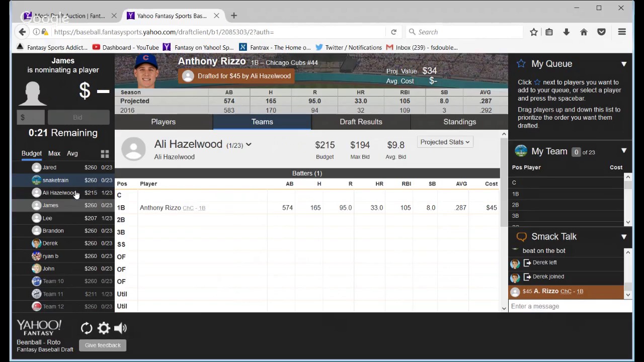Image resolution: width=644 pixels, height=362 pixels.
Task: Open browser hamburger menu
Action: coord(622,32)
